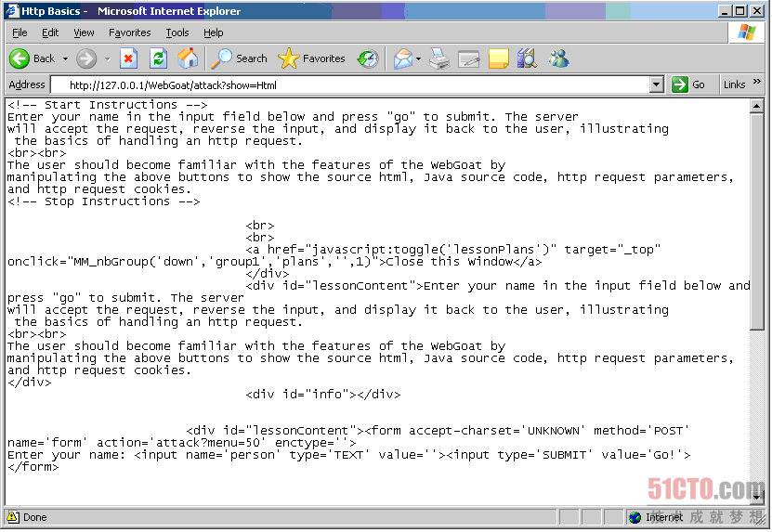Click the "<!-- Start Instructions -->" text

pos(108,104)
